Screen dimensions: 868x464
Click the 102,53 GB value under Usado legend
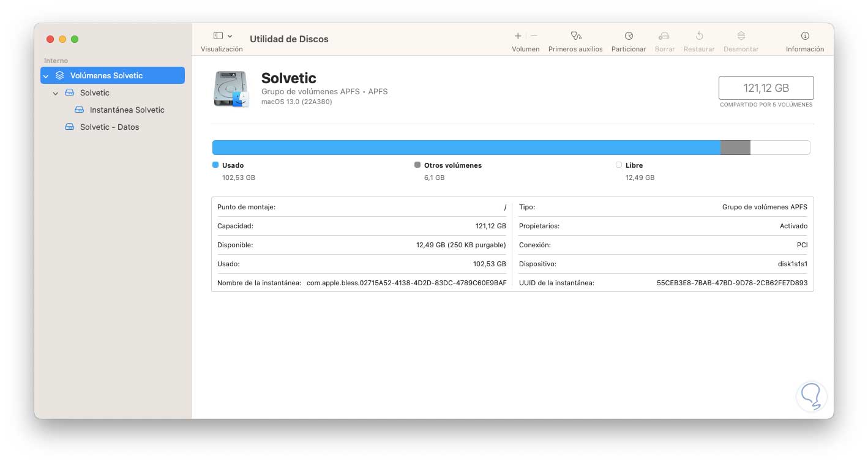[239, 178]
